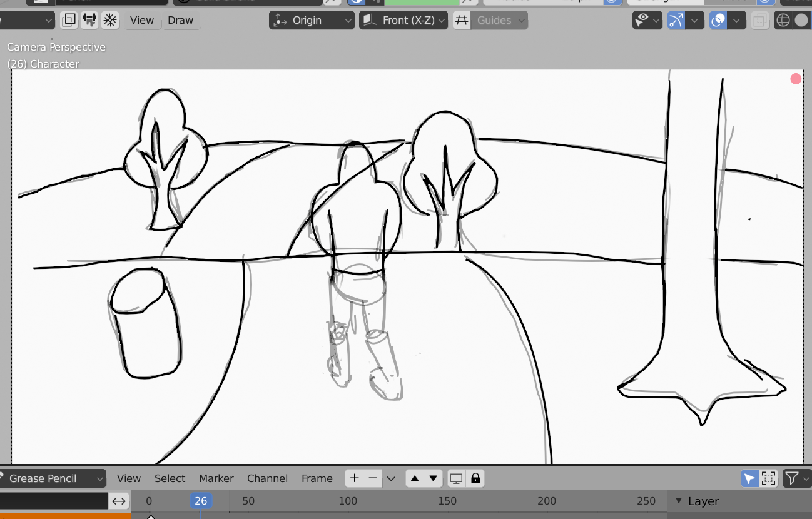Move layer up with up arrow
Image resolution: width=812 pixels, height=519 pixels.
pos(414,478)
